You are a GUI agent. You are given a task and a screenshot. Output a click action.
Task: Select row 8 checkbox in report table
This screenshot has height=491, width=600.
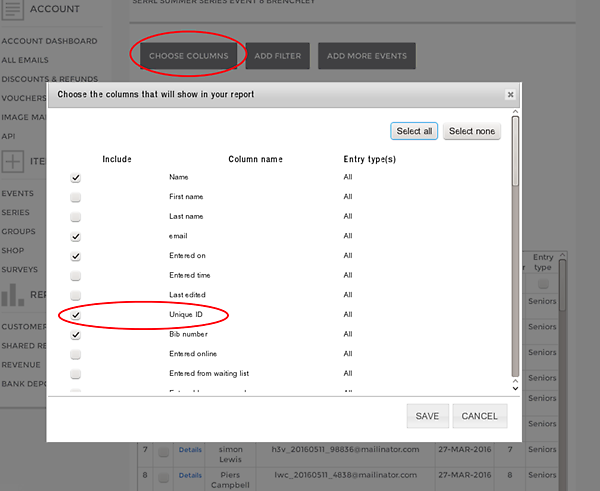(x=163, y=478)
